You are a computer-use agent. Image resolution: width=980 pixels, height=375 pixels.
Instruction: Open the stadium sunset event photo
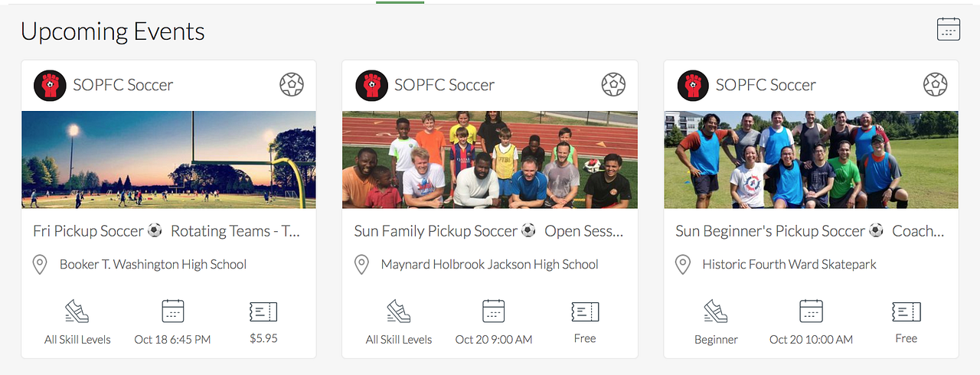(168, 159)
